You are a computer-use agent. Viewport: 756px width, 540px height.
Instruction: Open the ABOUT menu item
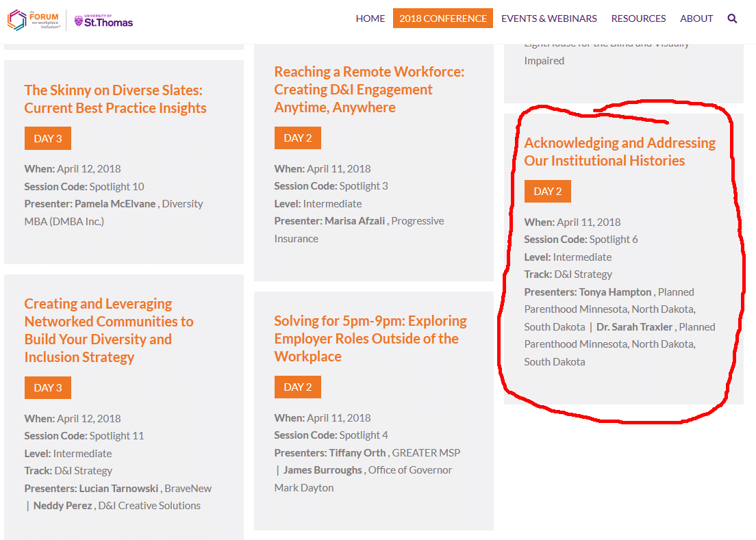[696, 18]
